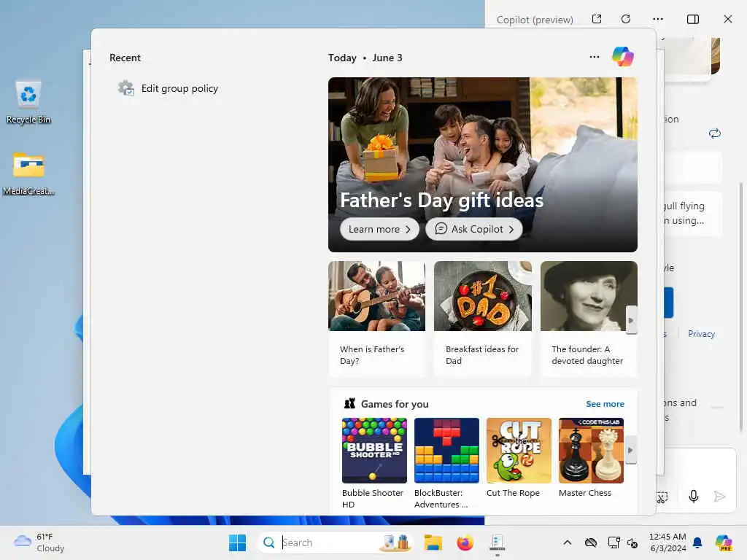Open the weather widget 61°F Cloudy
This screenshot has width=747, height=560.
[39, 542]
